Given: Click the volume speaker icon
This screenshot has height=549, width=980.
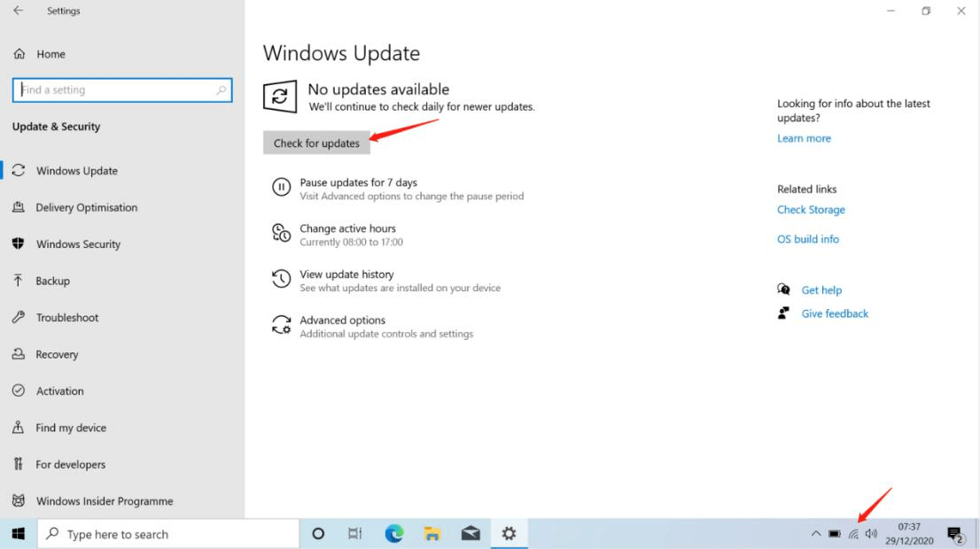Looking at the screenshot, I should 871,534.
